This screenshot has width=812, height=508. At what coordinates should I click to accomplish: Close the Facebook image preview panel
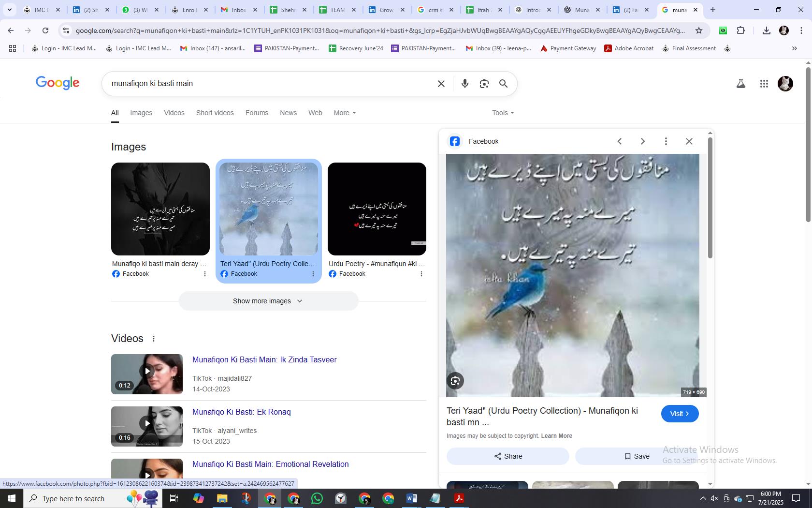(689, 141)
